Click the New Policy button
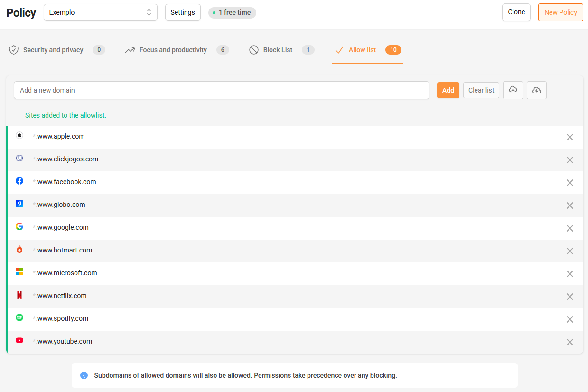The width and height of the screenshot is (588, 392). [560, 12]
